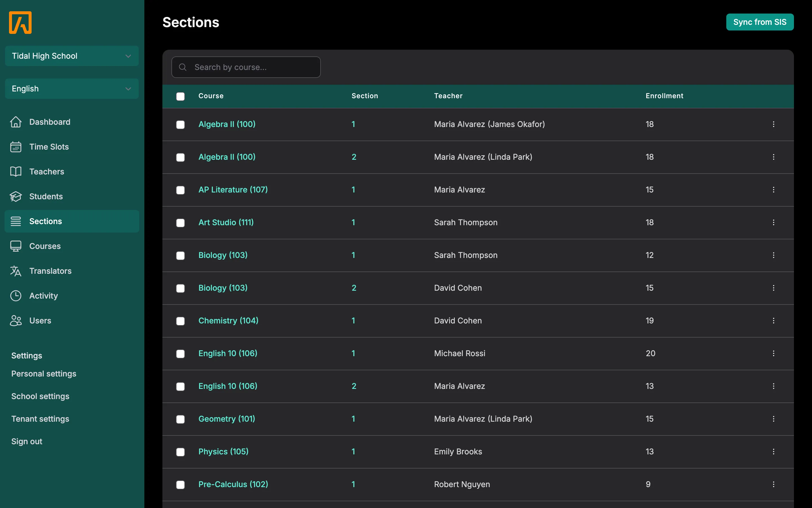Viewport: 812px width, 508px height.
Task: Open the Chemistry (104) course link
Action: coord(228,321)
